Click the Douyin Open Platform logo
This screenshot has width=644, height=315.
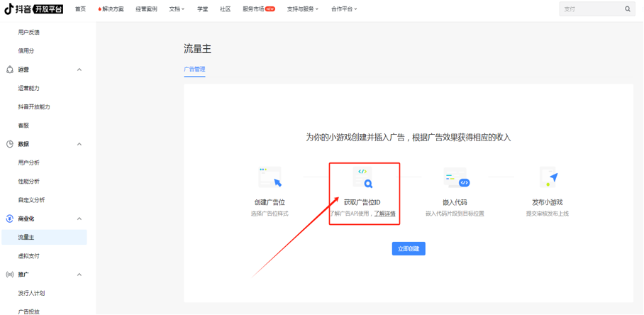(34, 9)
